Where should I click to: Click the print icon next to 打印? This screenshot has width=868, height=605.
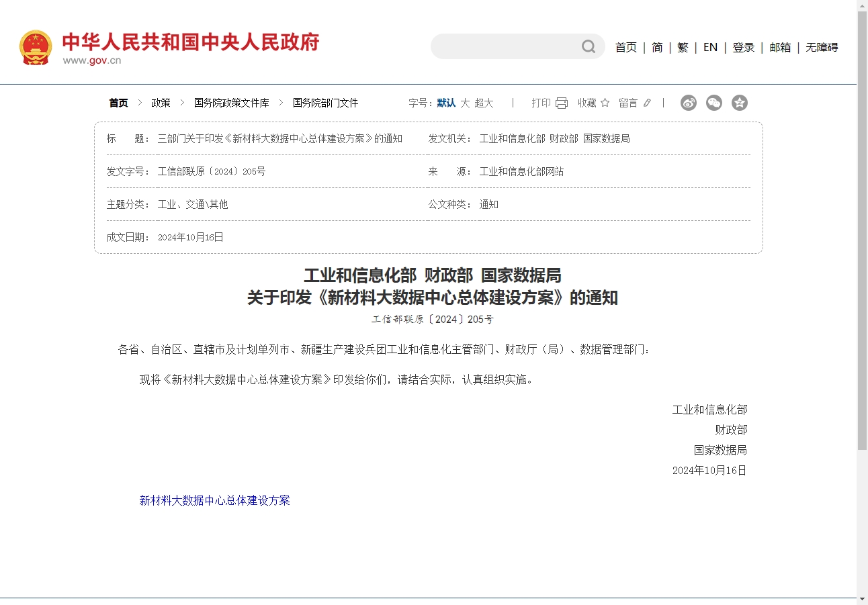pos(560,103)
